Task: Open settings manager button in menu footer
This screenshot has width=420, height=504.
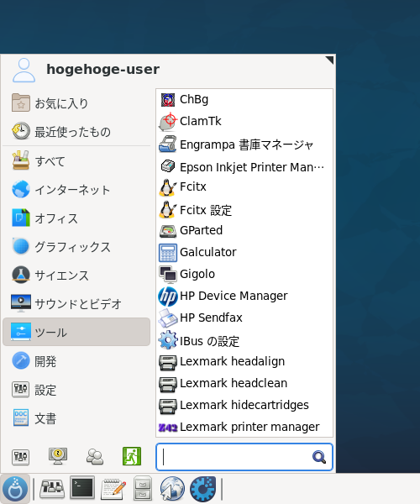Action: 20,457
